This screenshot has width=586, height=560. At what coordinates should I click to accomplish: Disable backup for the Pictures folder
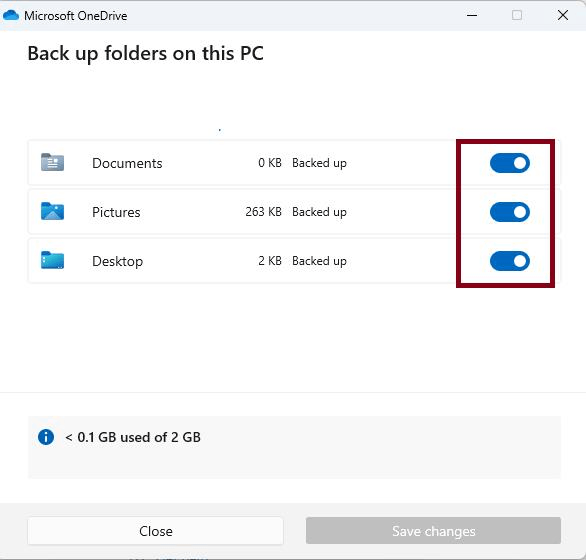click(510, 212)
